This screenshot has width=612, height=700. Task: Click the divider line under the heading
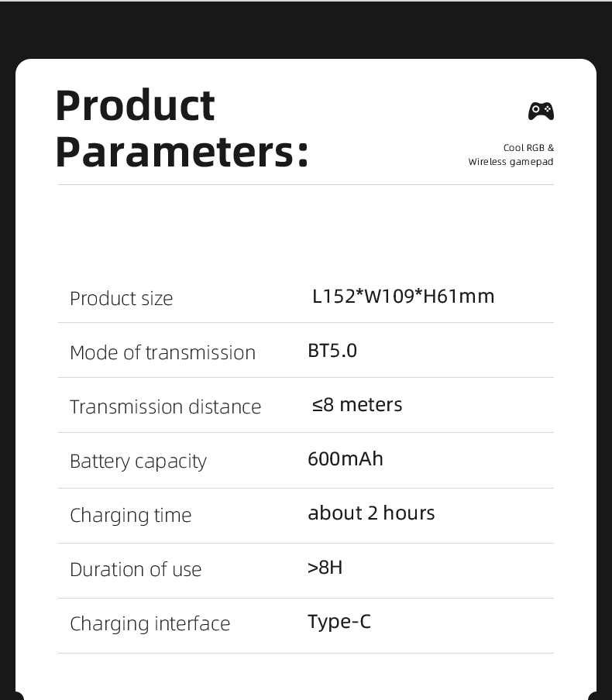305,185
